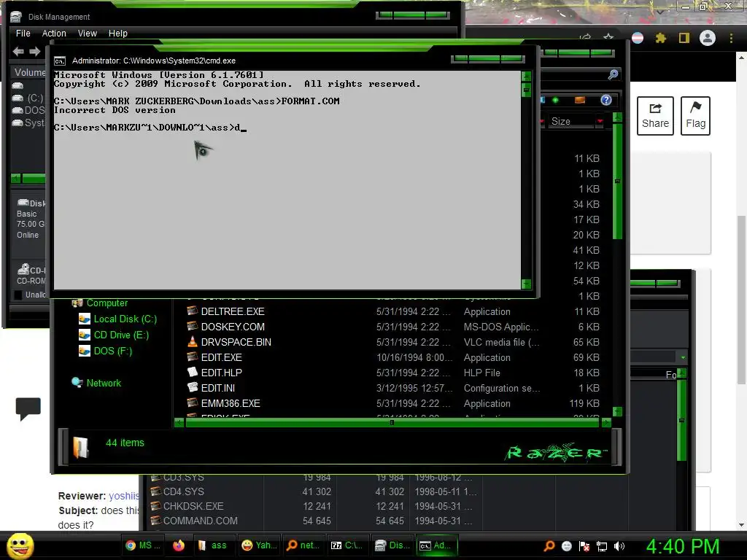This screenshot has height=560, width=747.
Task: Open the Chrome profile avatar
Action: pyautogui.click(x=708, y=38)
